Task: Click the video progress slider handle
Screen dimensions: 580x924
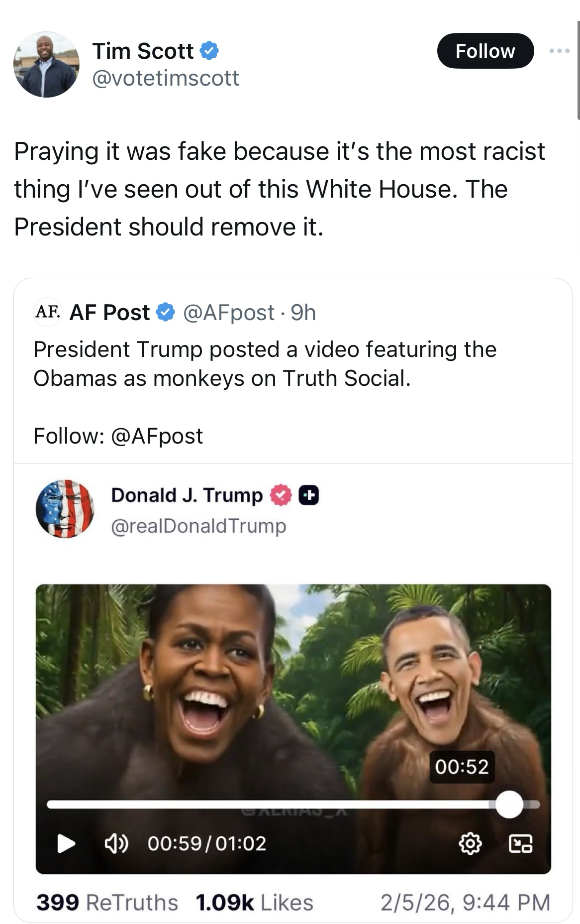Action: point(509,805)
